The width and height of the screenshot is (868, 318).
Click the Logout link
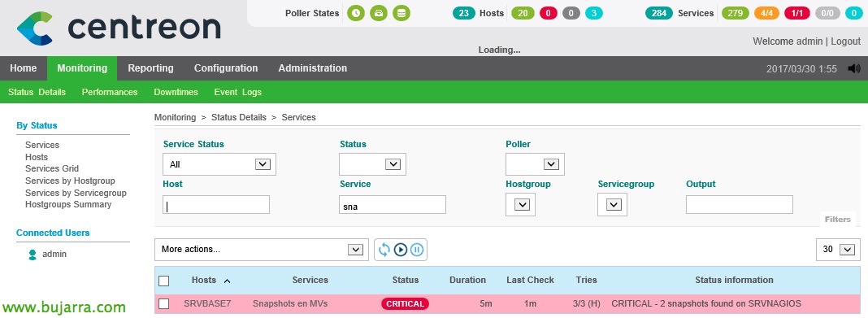point(845,41)
